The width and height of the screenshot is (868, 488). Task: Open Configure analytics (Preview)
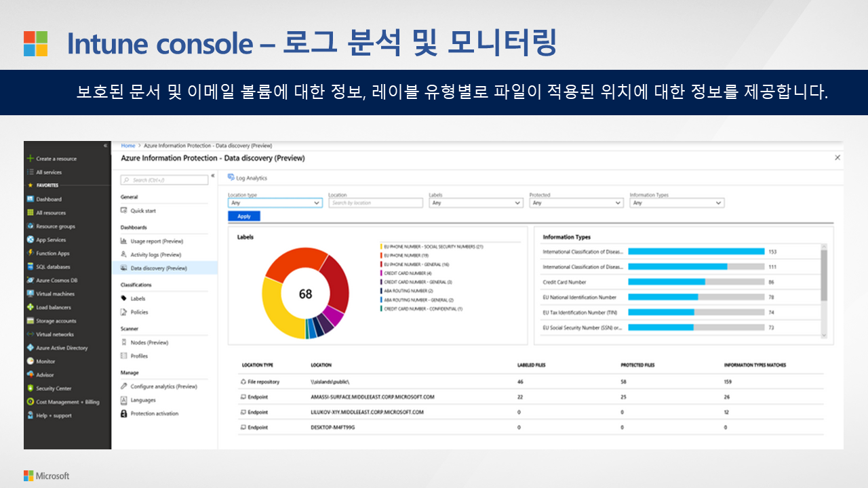tap(165, 386)
